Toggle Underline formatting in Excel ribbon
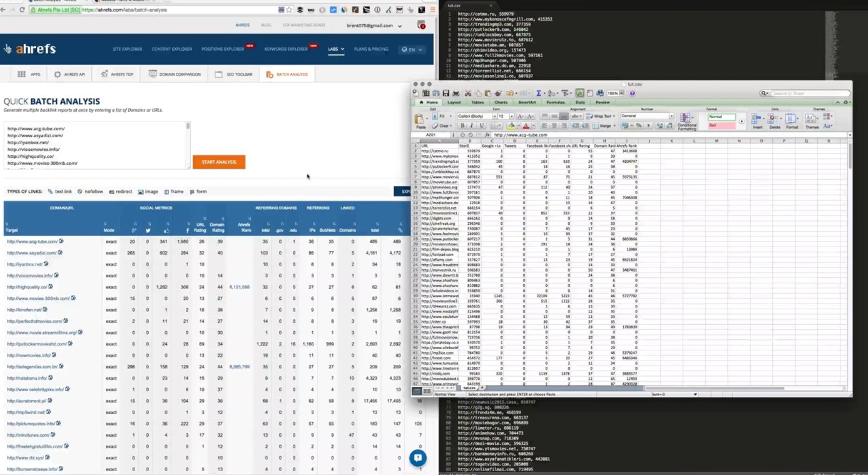 (481, 126)
